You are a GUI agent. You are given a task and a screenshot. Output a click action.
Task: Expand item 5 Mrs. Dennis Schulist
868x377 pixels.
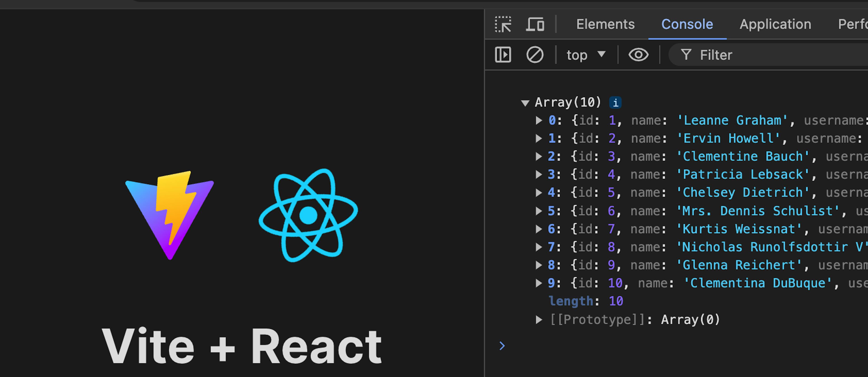pyautogui.click(x=539, y=211)
